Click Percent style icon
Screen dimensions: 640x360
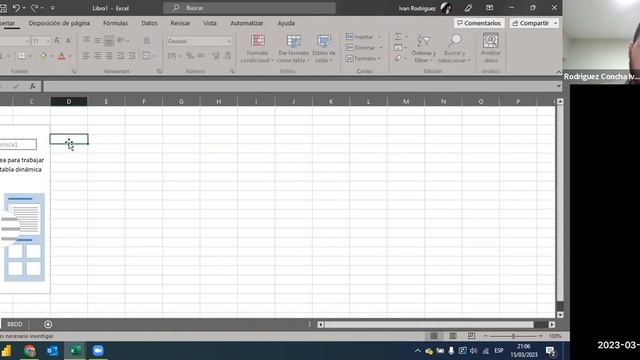point(190,56)
